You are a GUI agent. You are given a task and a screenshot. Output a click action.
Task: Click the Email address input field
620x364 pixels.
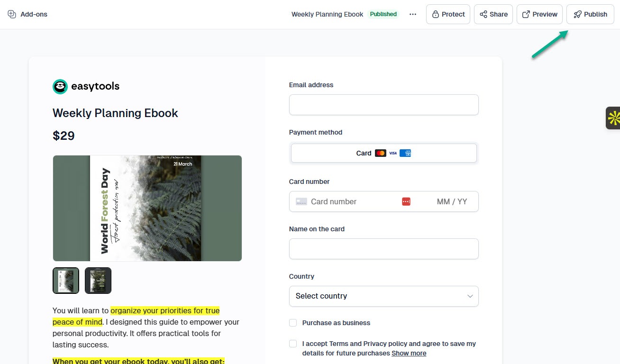(x=383, y=105)
